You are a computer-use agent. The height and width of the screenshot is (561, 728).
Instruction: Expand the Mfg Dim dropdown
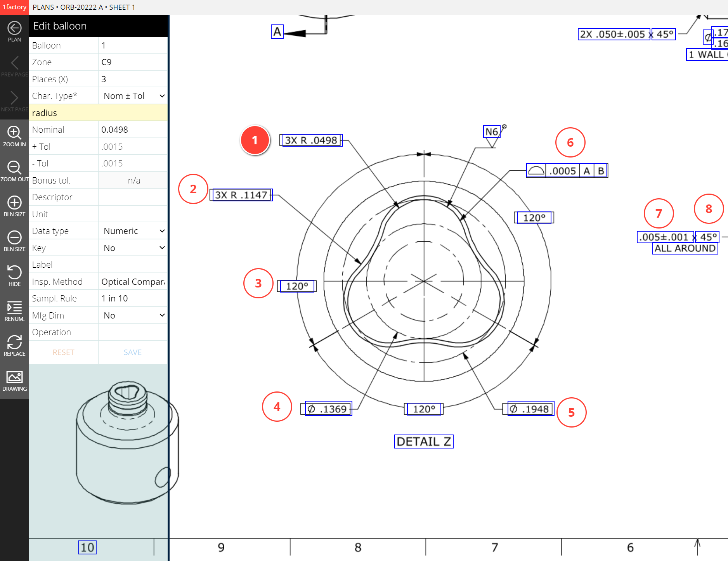[x=133, y=315]
